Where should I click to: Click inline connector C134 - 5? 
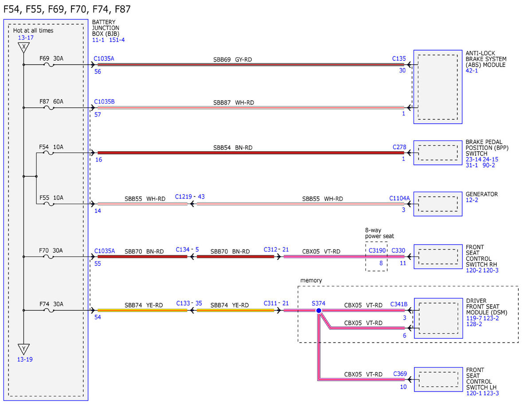click(187, 250)
